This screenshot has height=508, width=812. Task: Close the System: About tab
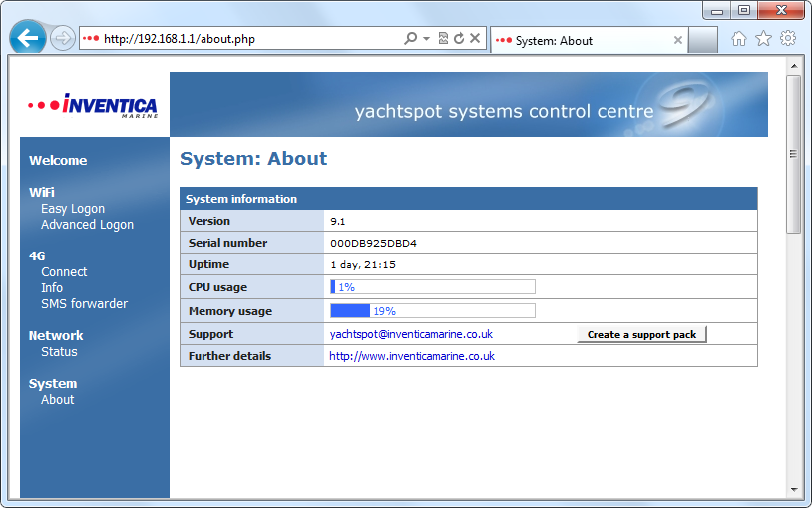tap(678, 40)
